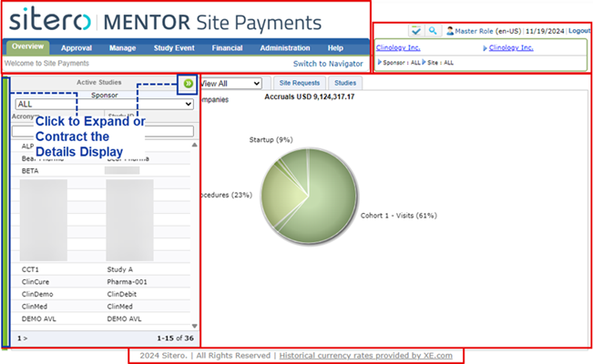Click the 1-15 of 36 page count

point(175,339)
